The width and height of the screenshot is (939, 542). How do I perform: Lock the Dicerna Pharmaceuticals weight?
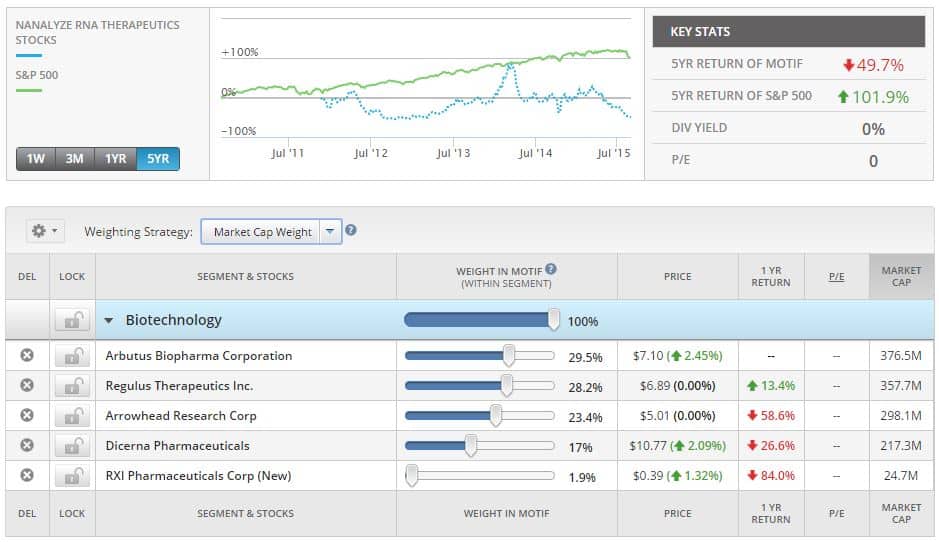72,446
